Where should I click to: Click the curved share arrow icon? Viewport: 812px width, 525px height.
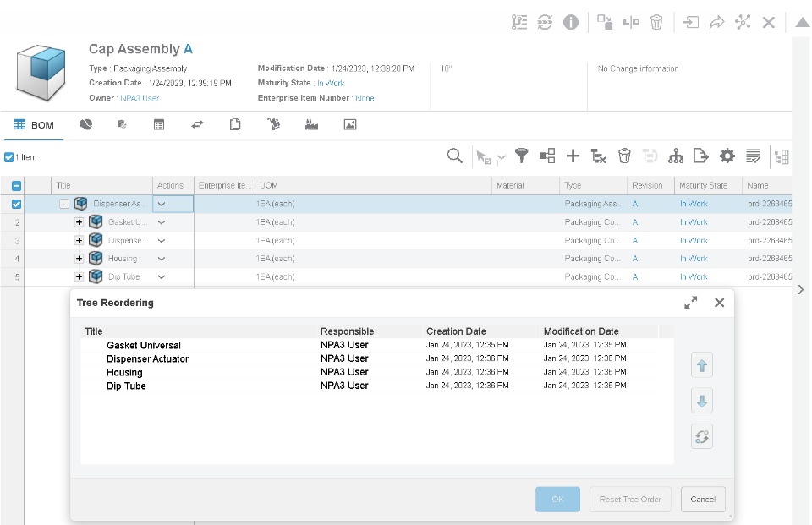[716, 22]
